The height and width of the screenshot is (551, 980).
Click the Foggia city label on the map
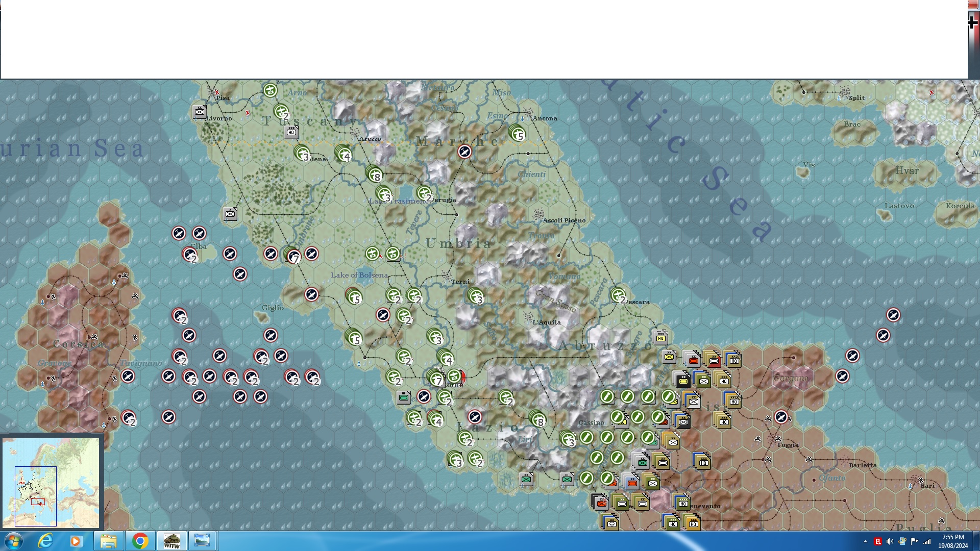pyautogui.click(x=788, y=445)
